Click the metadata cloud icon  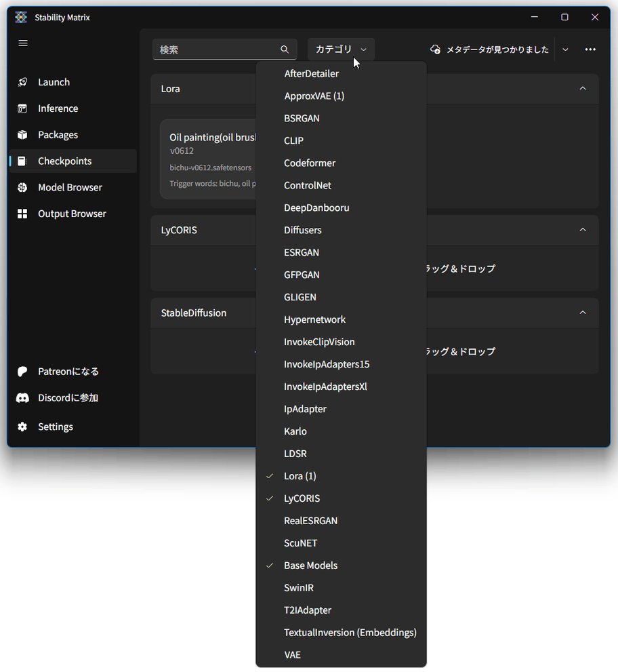click(x=435, y=50)
